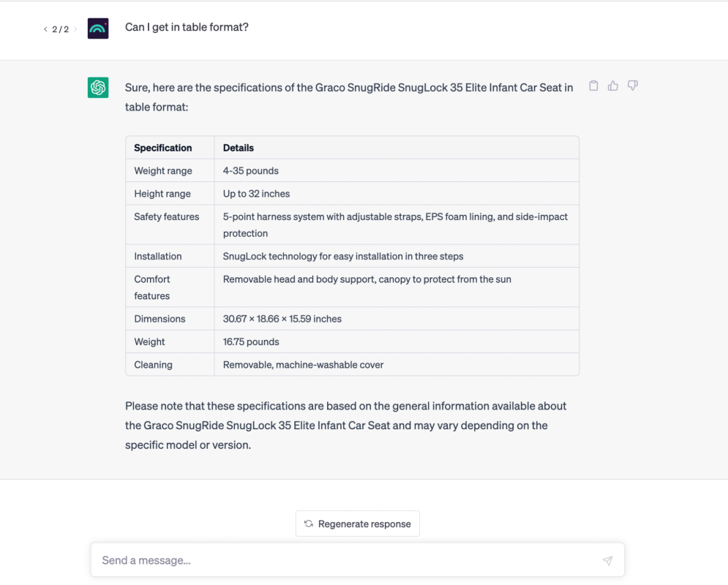The image size is (728, 585).
Task: Click the refresh icon in Regenerate response
Action: tap(309, 524)
